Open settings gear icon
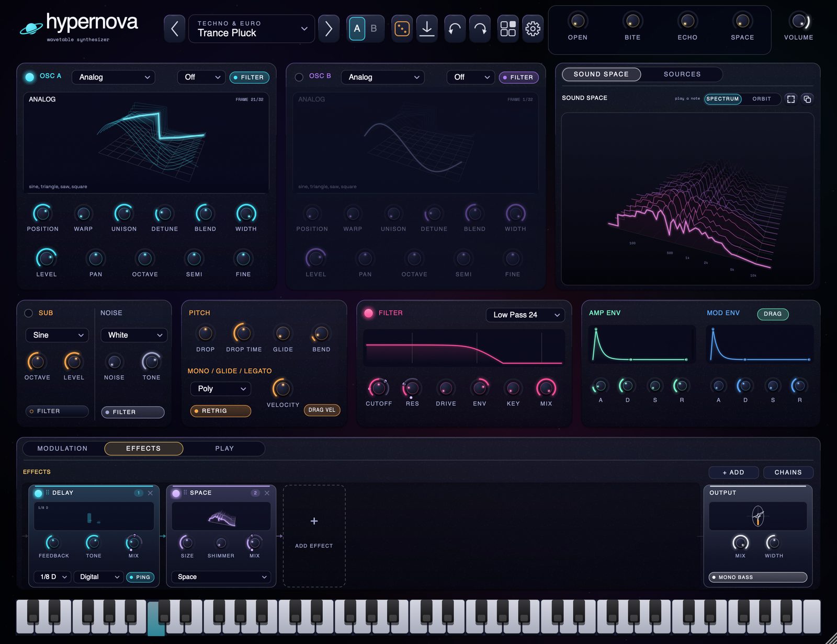The height and width of the screenshot is (644, 837). point(533,28)
